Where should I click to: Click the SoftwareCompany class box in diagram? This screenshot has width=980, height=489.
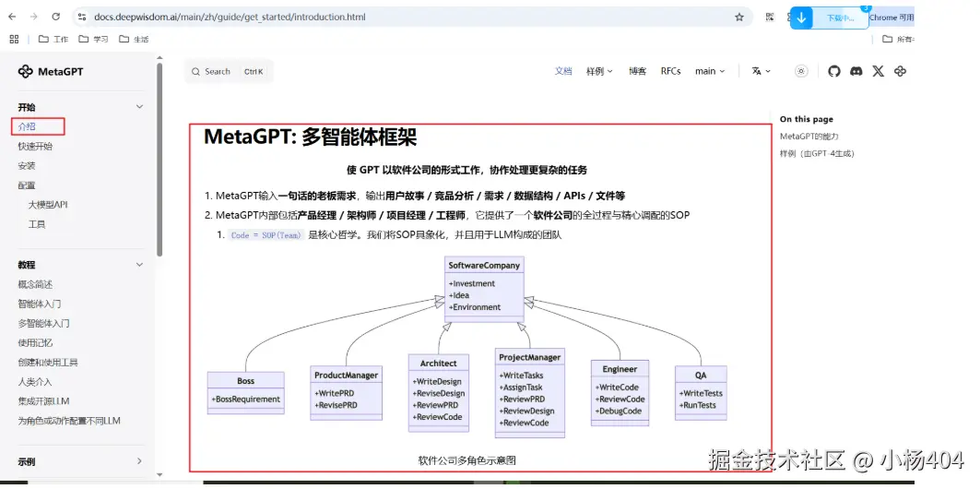(484, 289)
